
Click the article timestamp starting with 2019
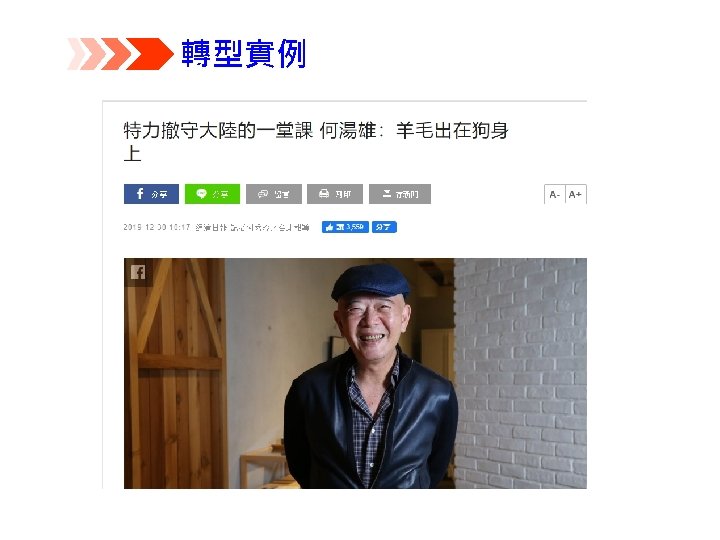click(157, 227)
